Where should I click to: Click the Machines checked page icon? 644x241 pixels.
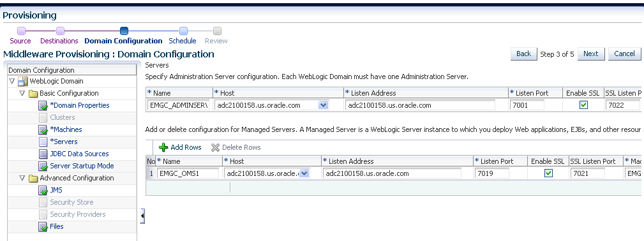43,130
